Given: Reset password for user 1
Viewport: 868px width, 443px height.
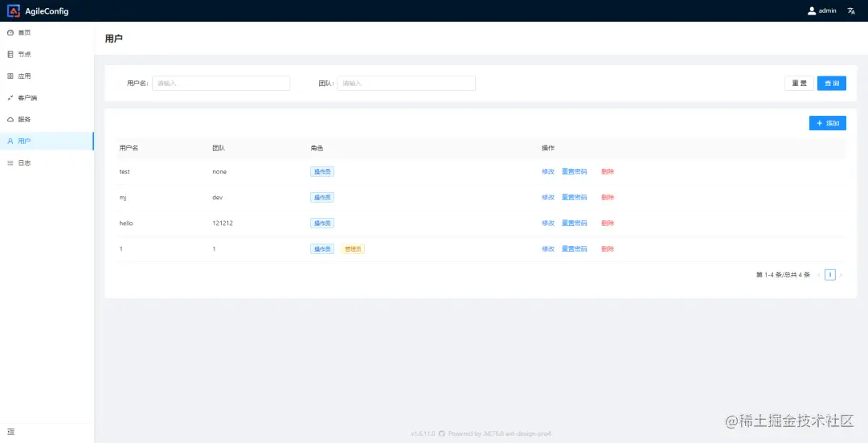Looking at the screenshot, I should tap(574, 248).
